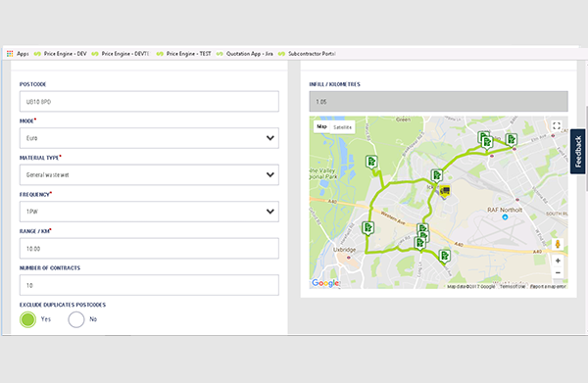Click the southernmost green map marker
This screenshot has width=588, height=383.
(x=444, y=257)
